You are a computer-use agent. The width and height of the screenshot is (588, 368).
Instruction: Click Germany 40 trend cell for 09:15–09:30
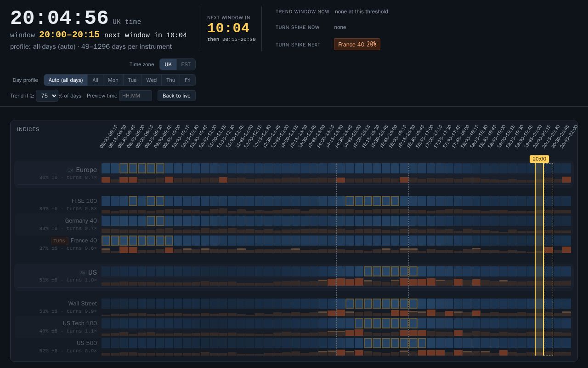click(x=151, y=221)
